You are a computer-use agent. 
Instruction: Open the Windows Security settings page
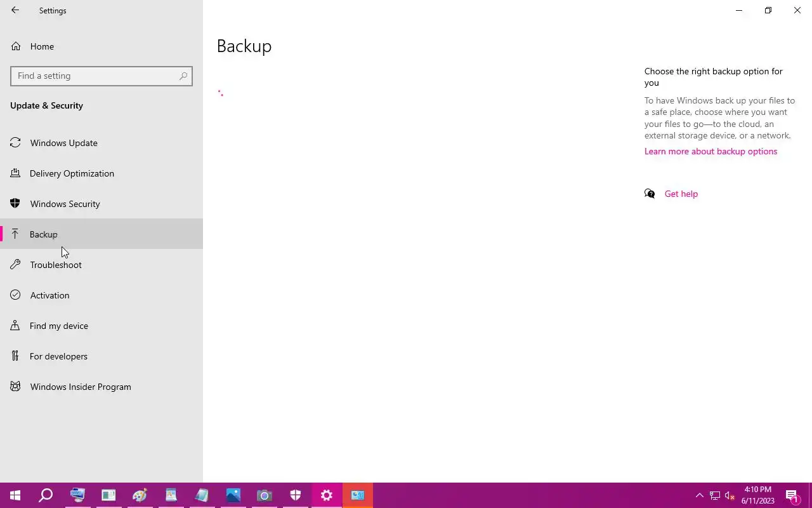101,204
